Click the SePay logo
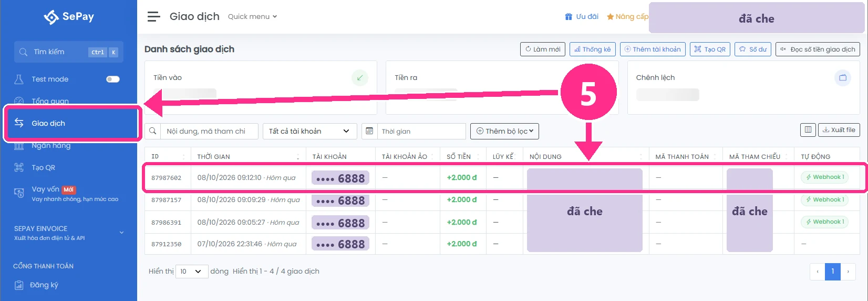This screenshot has height=301, width=868. (69, 17)
